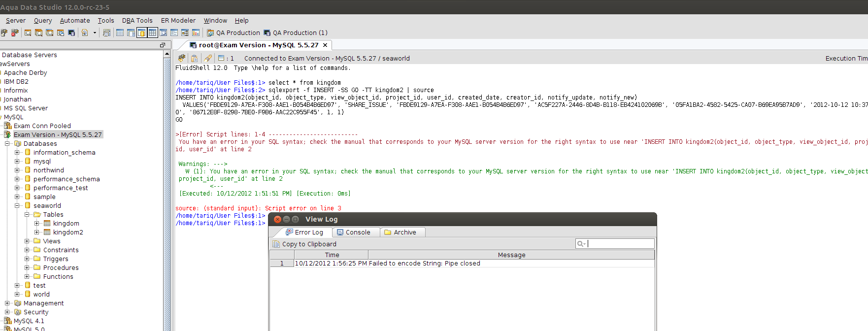Close the View Log window
Screen dimensions: 868x331
(x=277, y=219)
